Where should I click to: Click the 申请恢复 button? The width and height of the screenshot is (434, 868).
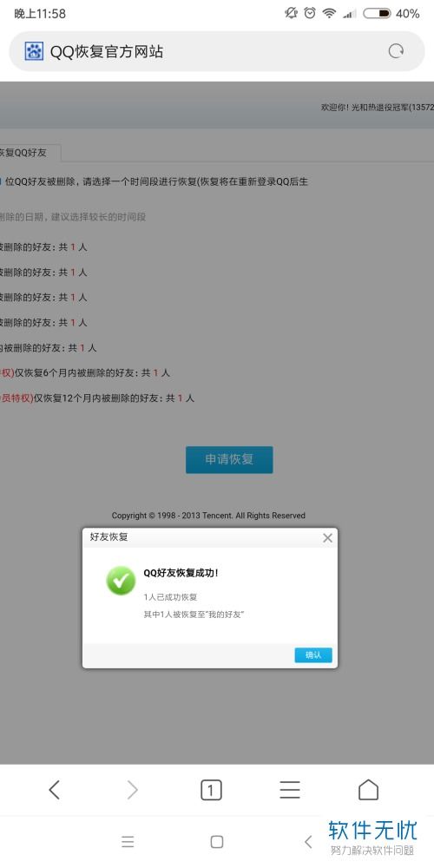229,459
